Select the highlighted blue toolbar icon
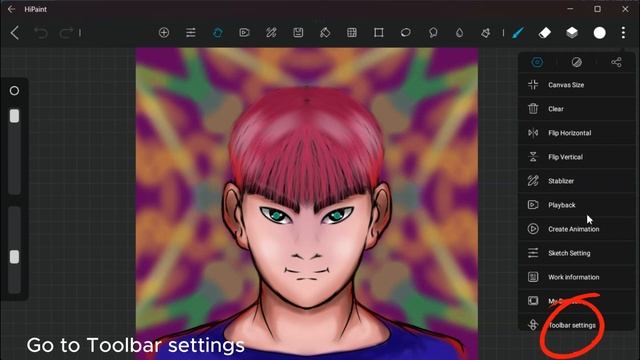Viewport: 640px width, 360px height. pos(218,33)
